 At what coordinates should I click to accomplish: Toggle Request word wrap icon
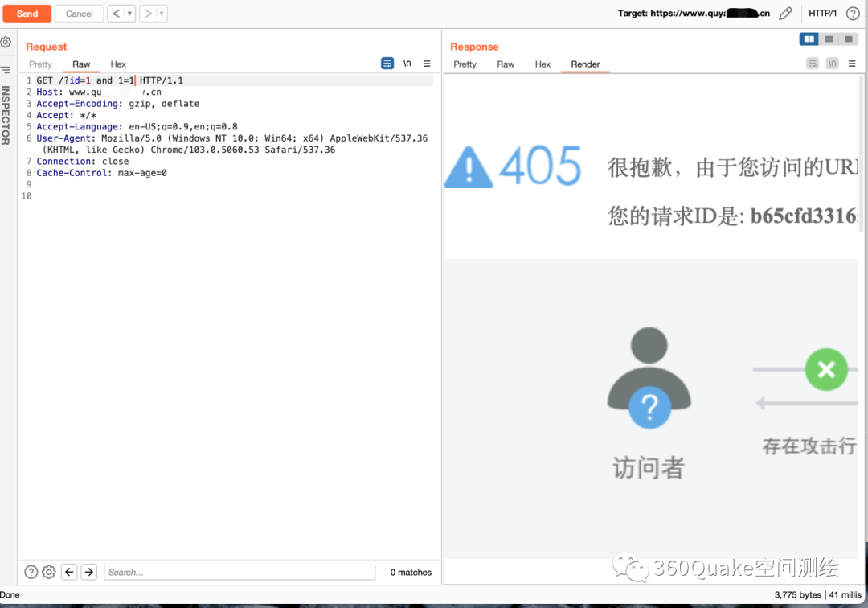click(387, 64)
